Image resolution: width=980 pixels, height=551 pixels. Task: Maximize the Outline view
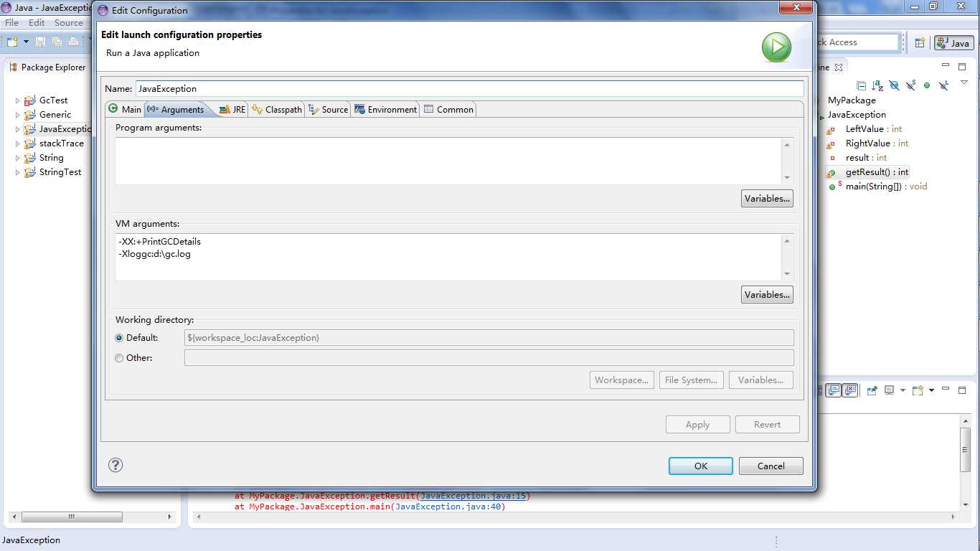pos(963,67)
